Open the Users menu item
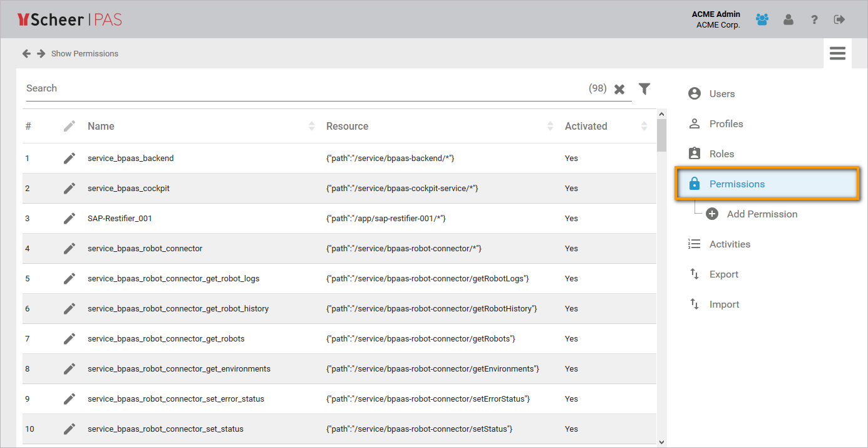The height and width of the screenshot is (448, 868). [721, 94]
